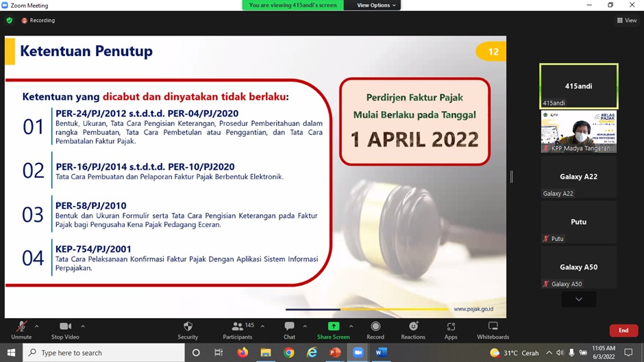Image resolution: width=644 pixels, height=362 pixels.
Task: Expand video options arrow beside Stop Video
Action: pos(83,326)
